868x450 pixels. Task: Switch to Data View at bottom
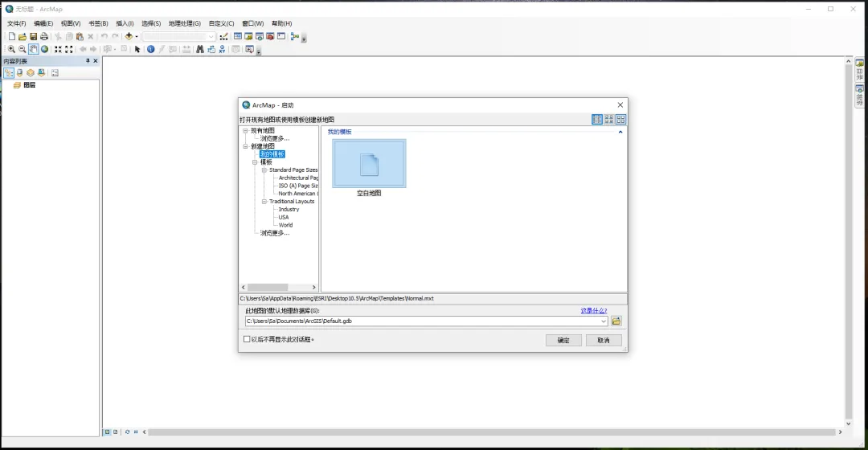(108, 432)
